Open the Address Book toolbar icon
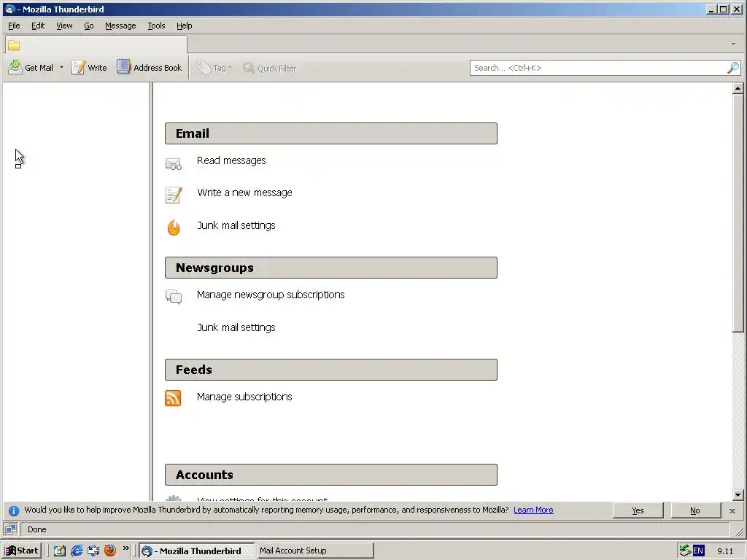 pyautogui.click(x=124, y=67)
